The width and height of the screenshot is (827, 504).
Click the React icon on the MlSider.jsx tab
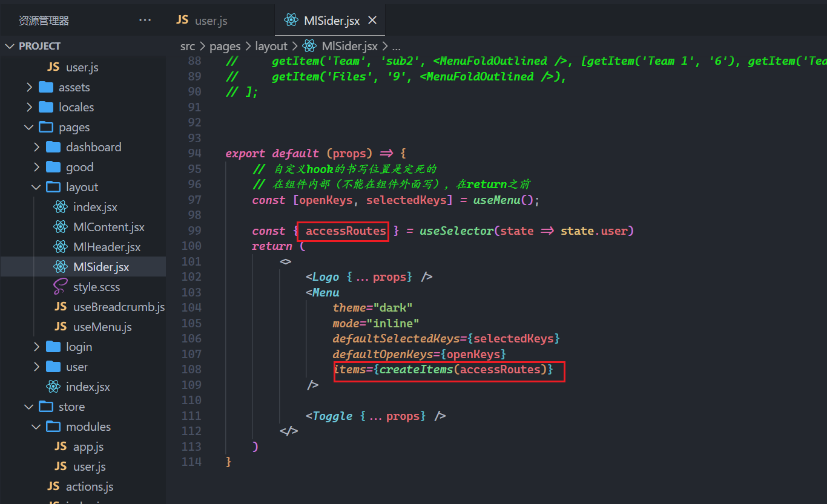[x=291, y=21]
